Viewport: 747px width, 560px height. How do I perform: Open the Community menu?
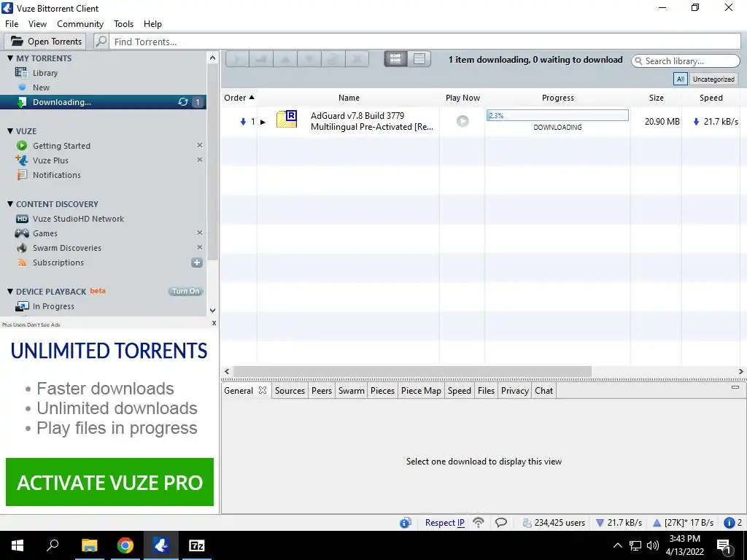(80, 24)
